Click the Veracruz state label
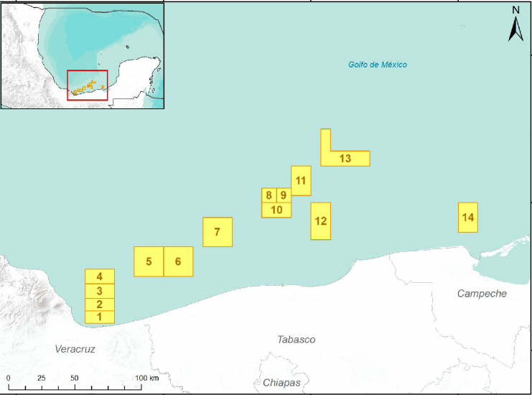The height and width of the screenshot is (395, 532). click(x=75, y=349)
